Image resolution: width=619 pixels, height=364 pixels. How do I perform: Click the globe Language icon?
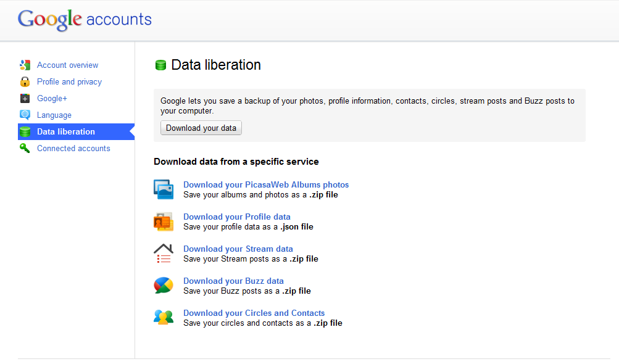pyautogui.click(x=25, y=115)
